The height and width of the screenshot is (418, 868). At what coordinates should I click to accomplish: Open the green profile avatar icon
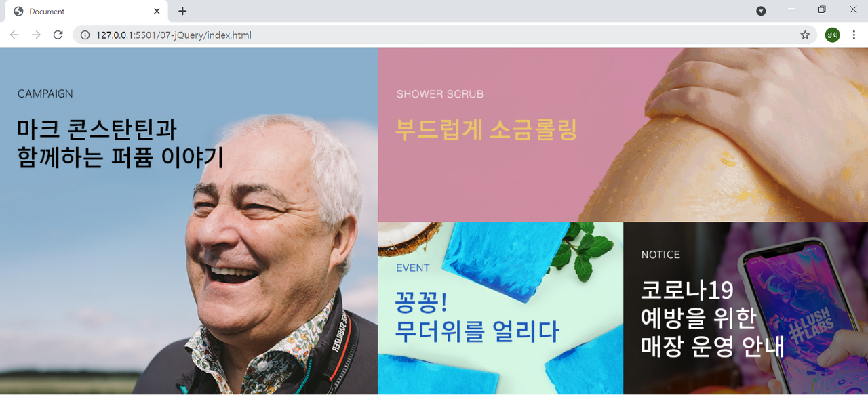832,35
